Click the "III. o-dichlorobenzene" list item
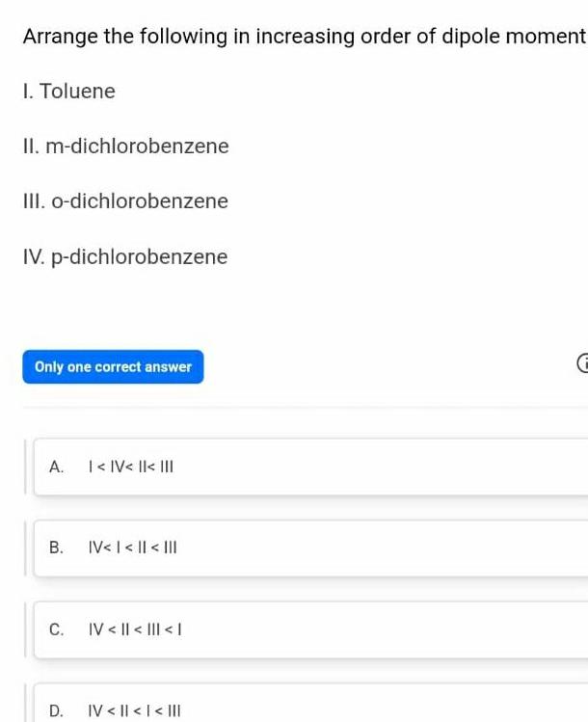 pyautogui.click(x=125, y=201)
